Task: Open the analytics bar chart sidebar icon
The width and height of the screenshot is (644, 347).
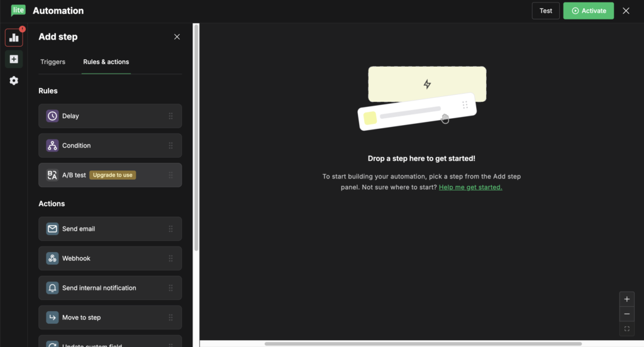Action: pyautogui.click(x=14, y=38)
